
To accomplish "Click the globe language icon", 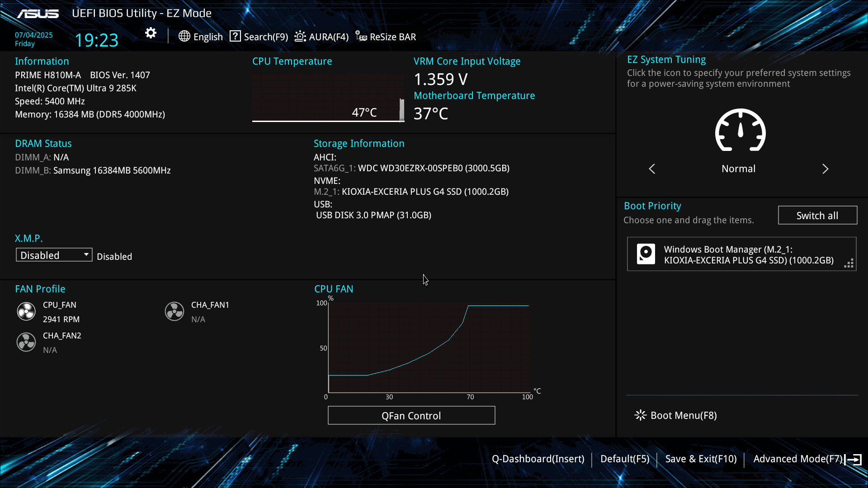I will click(x=184, y=36).
